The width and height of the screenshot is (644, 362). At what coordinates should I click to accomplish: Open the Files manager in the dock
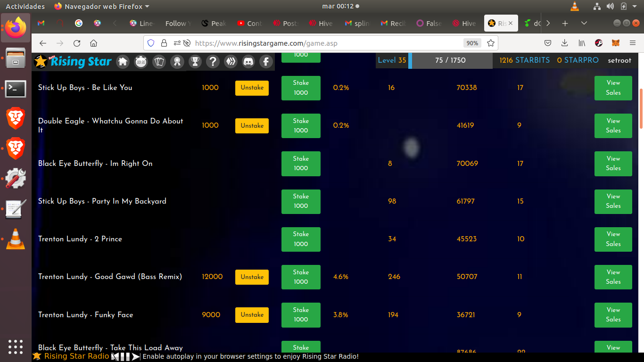coord(16,58)
